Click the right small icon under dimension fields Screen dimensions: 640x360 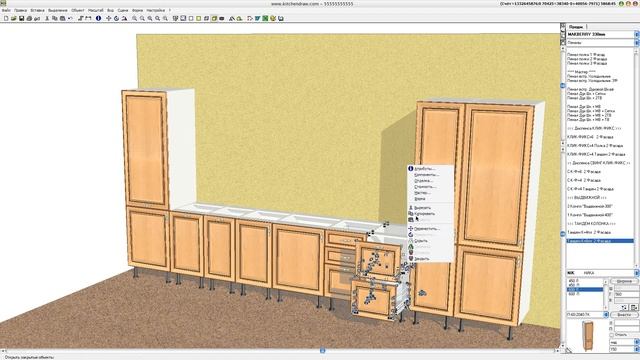point(634,307)
